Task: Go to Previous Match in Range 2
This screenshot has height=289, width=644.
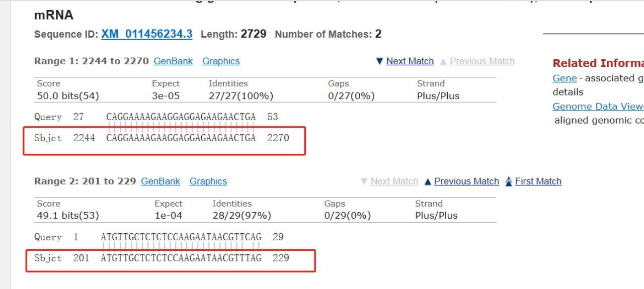Action: pyautogui.click(x=466, y=181)
